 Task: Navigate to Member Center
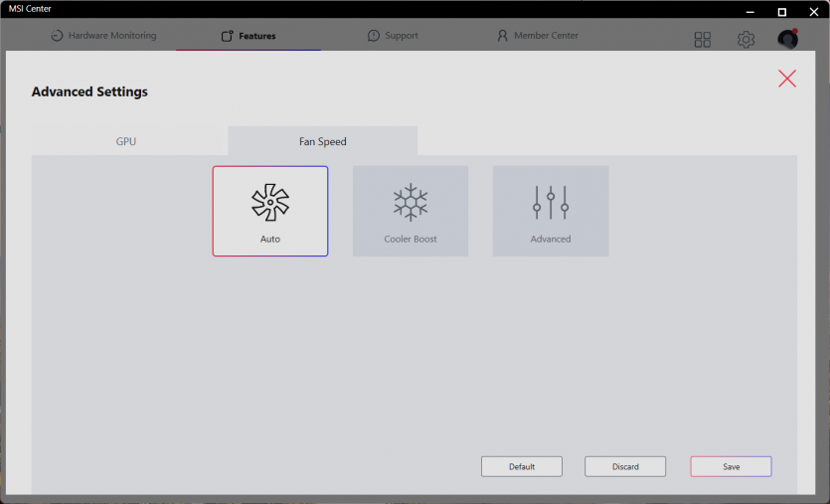pyautogui.click(x=537, y=36)
